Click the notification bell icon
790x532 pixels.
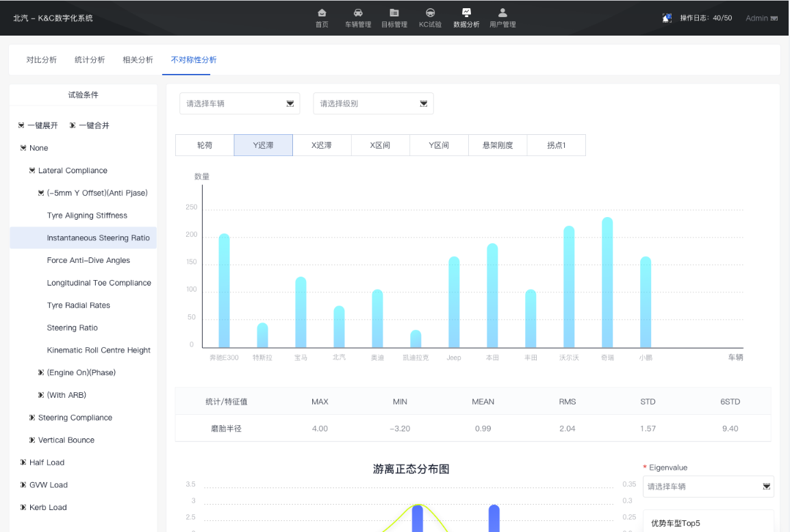[x=667, y=18]
